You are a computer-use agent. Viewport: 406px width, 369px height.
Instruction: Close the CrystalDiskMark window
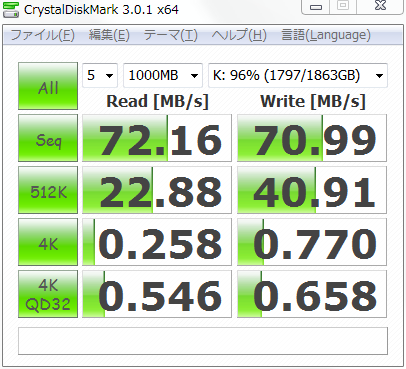click(380, 6)
